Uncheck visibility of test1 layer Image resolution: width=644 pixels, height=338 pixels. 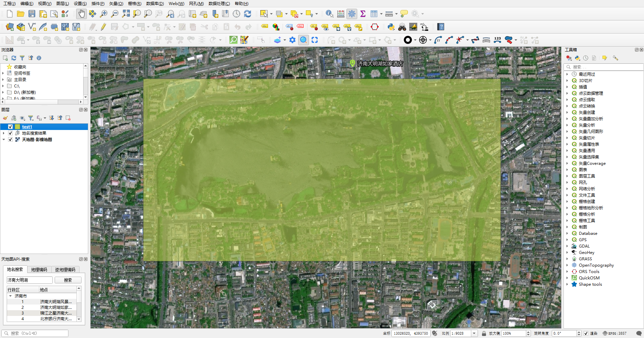[10, 127]
